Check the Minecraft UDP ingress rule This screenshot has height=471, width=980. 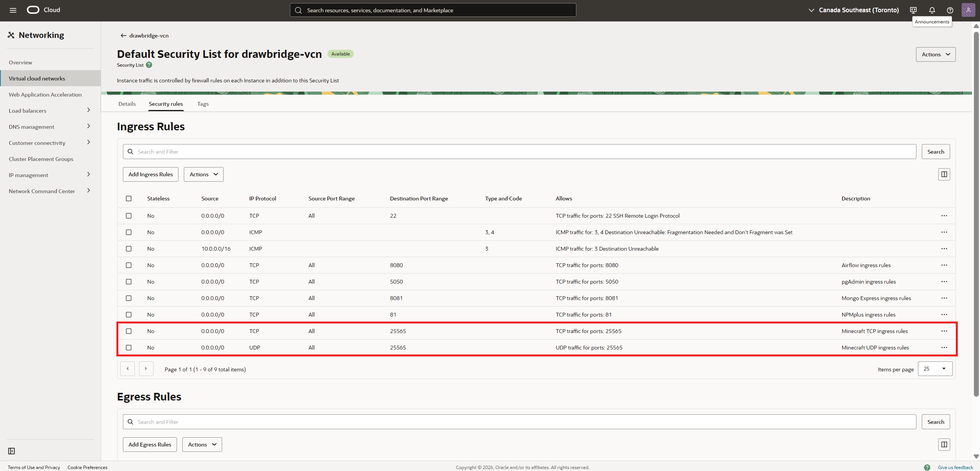pyautogui.click(x=129, y=348)
